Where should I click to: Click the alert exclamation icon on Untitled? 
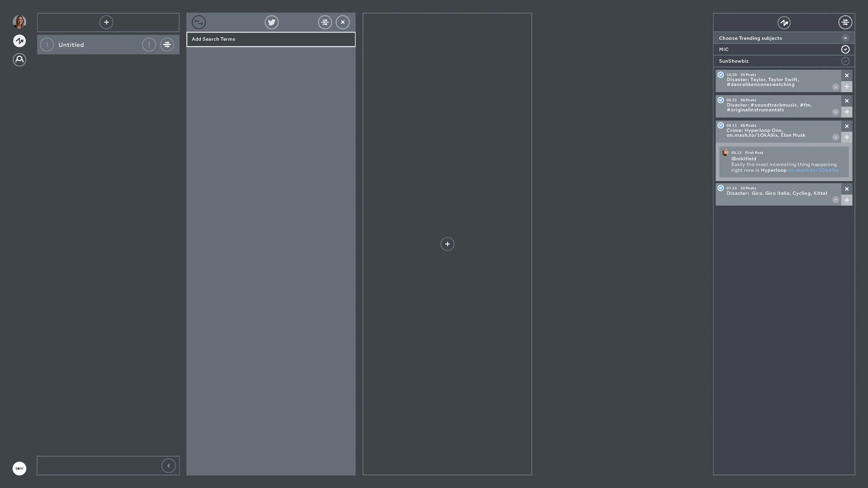[x=149, y=44]
